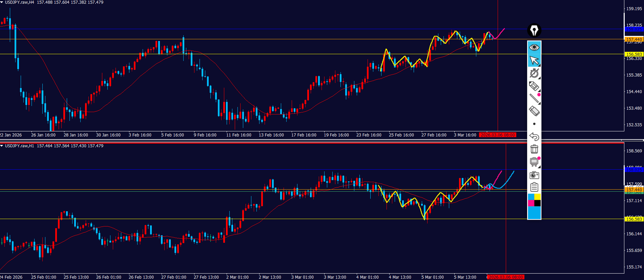Choose the large light blue current color
Image resolution: width=644 pixels, height=280 pixels.
tap(534, 213)
